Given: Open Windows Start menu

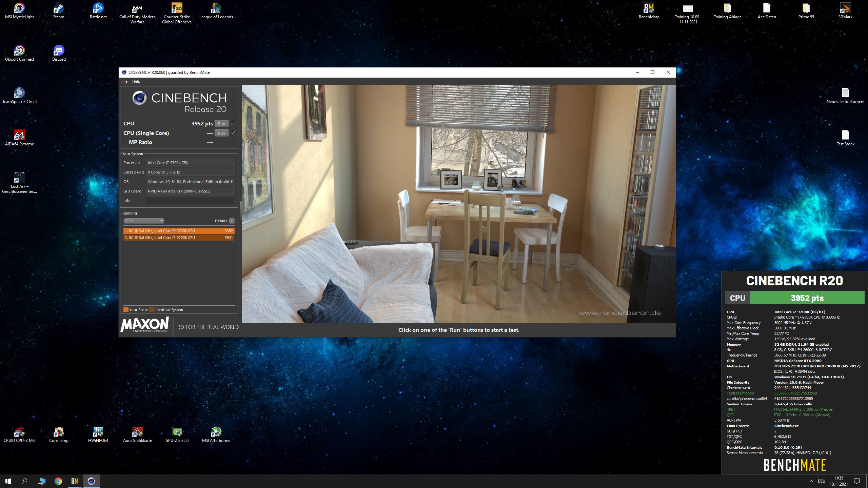Looking at the screenshot, I should pyautogui.click(x=8, y=481).
